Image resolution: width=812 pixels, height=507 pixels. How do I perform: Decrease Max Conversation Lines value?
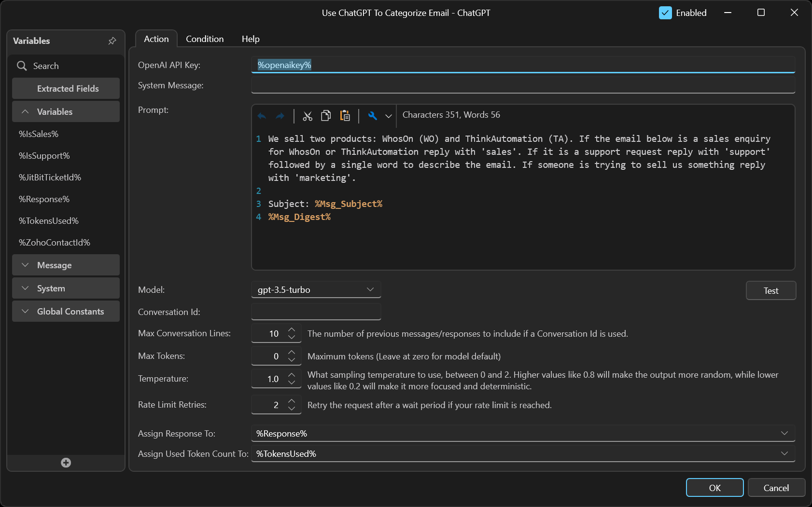coord(292,337)
